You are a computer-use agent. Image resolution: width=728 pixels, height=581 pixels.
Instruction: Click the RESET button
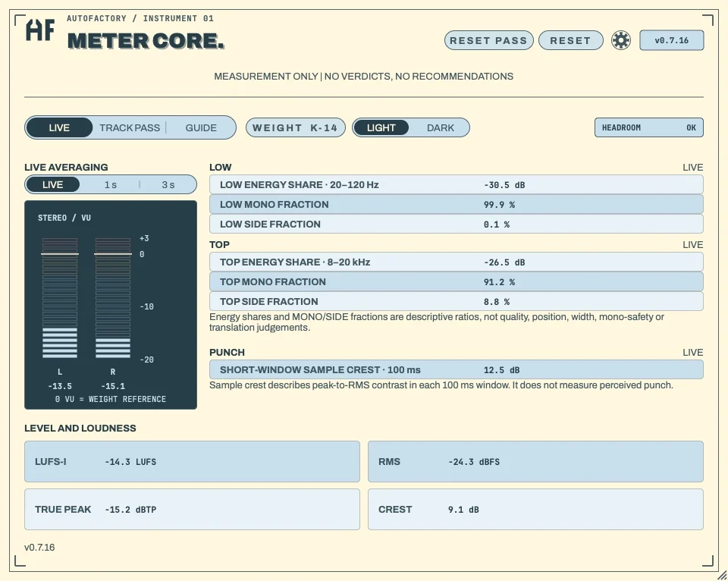coord(570,40)
